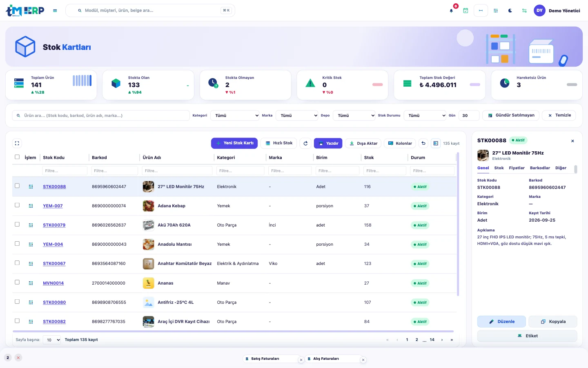Click the hamburger menu icon beside logo
The width and height of the screenshot is (588, 368).
tap(55, 11)
